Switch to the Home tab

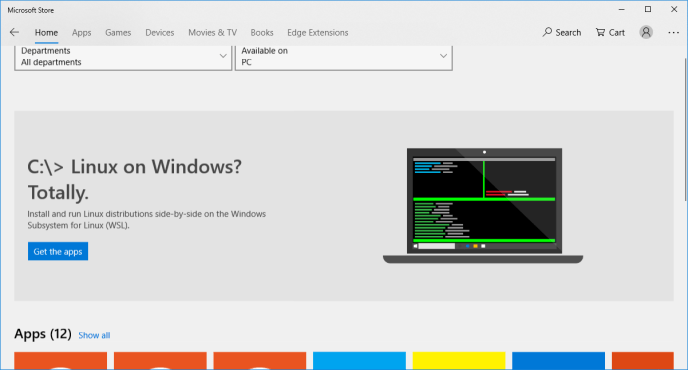47,32
